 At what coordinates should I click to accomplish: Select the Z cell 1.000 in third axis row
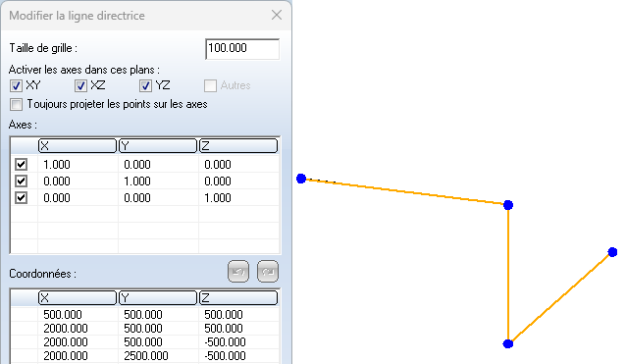pos(238,198)
